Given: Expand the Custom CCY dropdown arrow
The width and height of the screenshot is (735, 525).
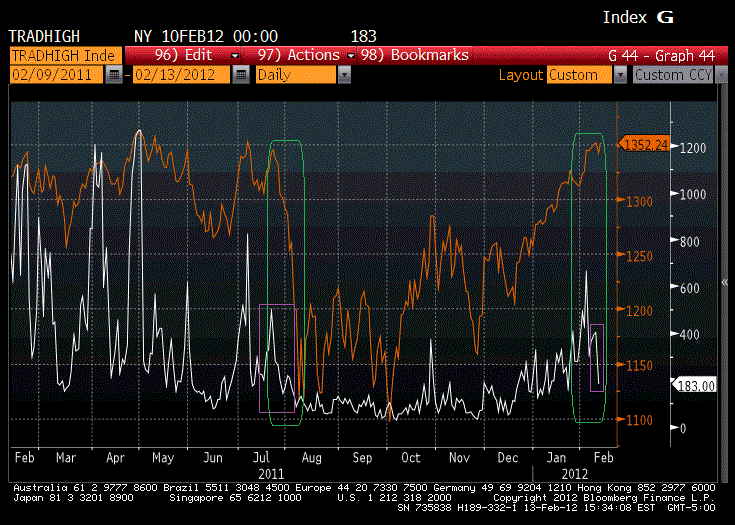Looking at the screenshot, I should (x=722, y=75).
